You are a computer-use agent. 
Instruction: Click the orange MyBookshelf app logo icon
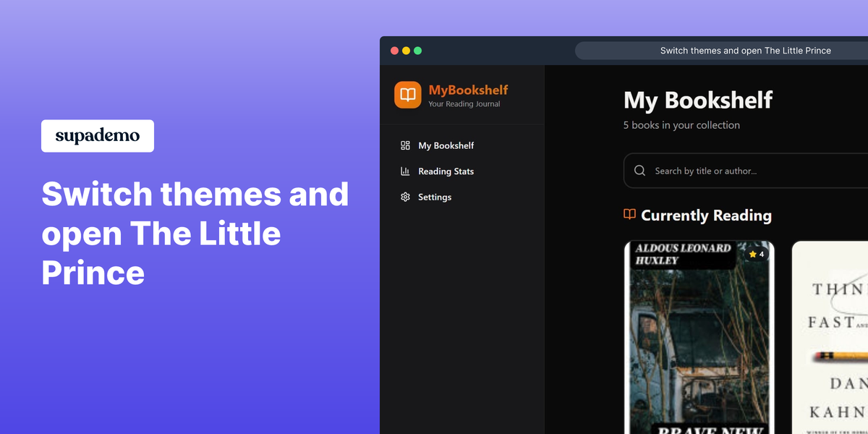click(407, 94)
